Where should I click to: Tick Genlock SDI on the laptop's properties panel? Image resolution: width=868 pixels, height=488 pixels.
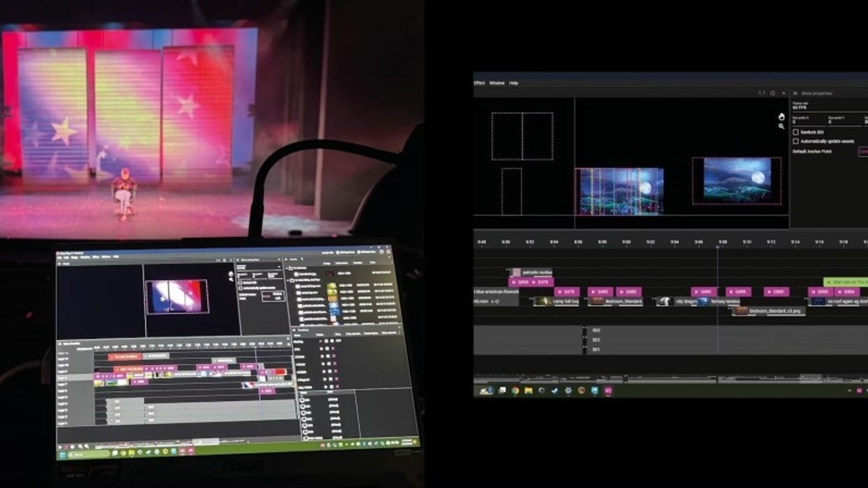coord(239,282)
